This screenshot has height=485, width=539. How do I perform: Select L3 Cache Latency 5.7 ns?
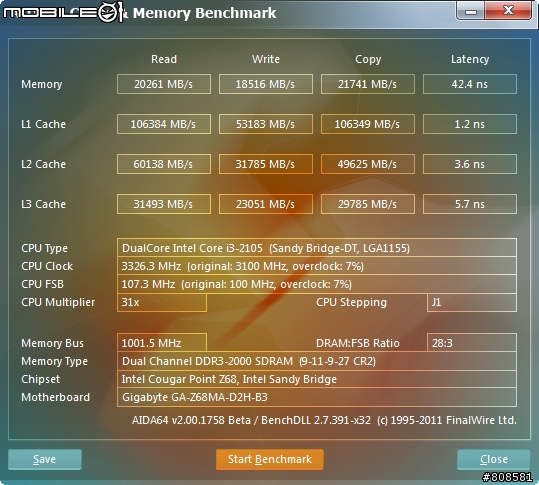click(470, 204)
